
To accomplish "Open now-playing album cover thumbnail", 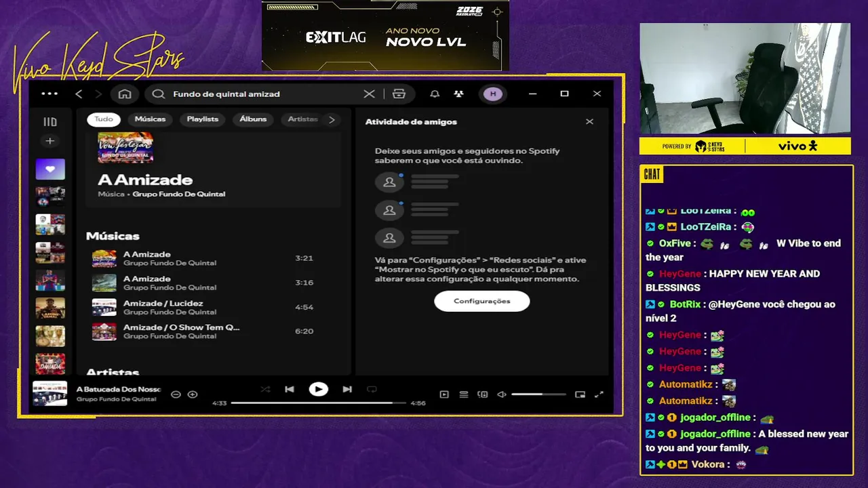I will [50, 394].
